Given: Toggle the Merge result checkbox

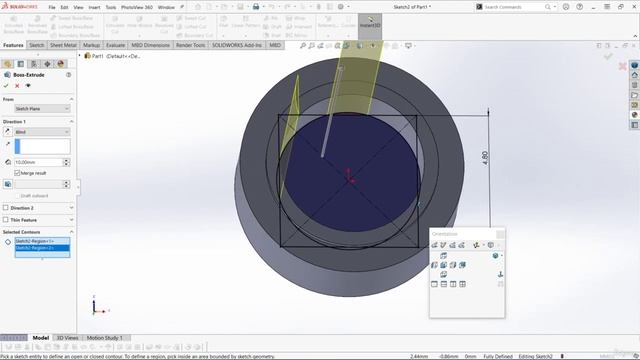Looking at the screenshot, I should (17, 173).
